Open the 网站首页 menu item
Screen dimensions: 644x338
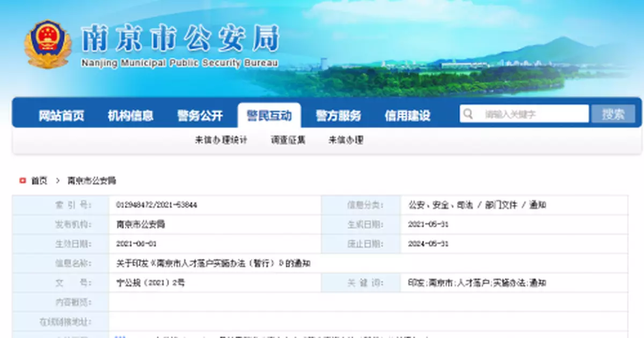point(61,116)
